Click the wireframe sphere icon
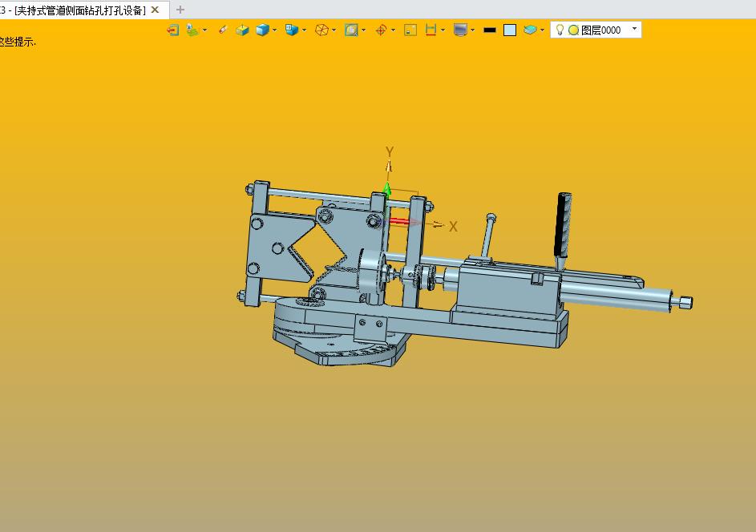 pyautogui.click(x=321, y=30)
